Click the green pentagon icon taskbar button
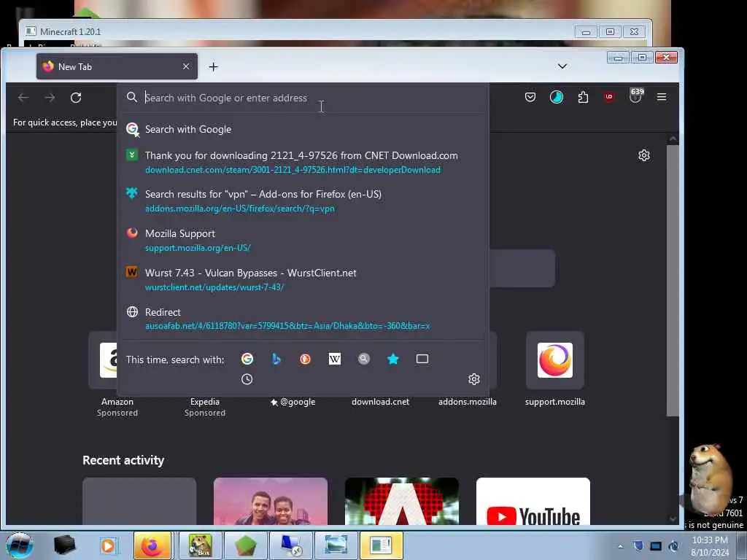Viewport: 747px width, 560px height. point(245,545)
